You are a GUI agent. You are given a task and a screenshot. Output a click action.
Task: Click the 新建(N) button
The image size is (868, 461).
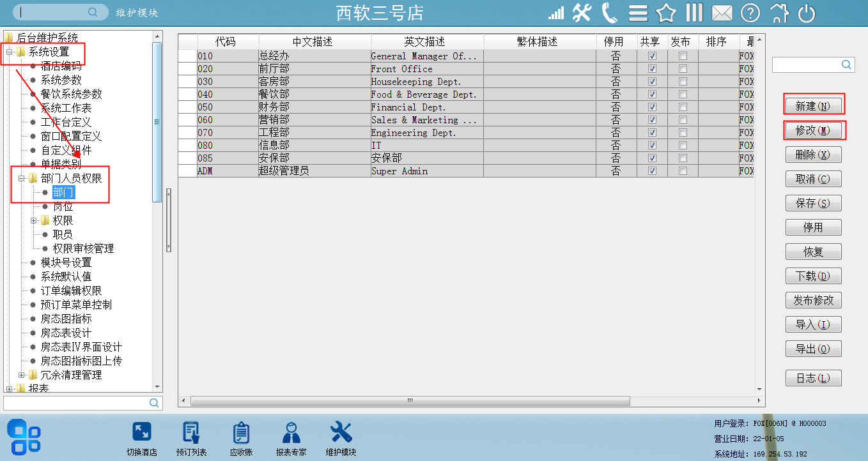(813, 106)
